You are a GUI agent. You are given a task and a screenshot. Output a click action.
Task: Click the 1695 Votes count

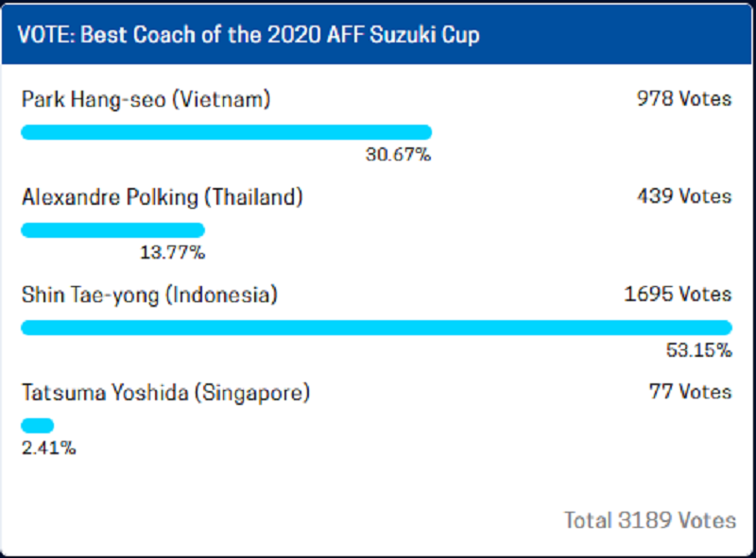click(678, 294)
